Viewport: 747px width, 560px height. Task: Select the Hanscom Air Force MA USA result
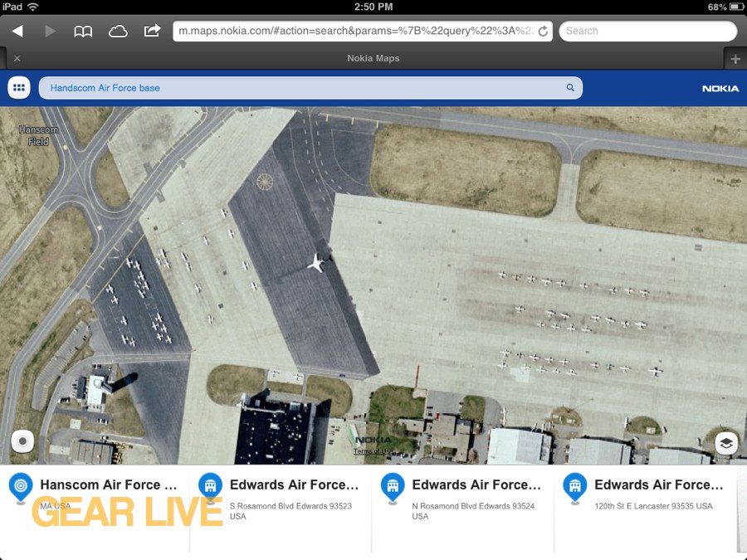[95, 509]
